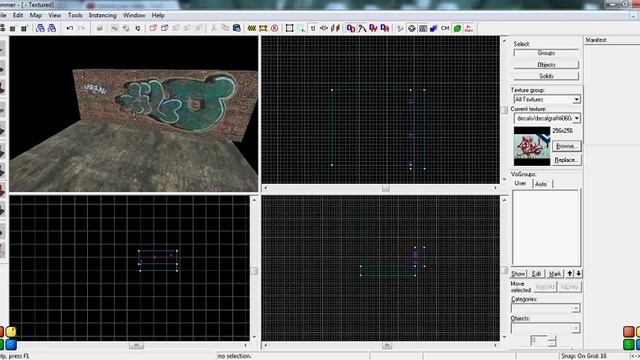640x360 pixels.
Task: Click the red dev text toolbar icon
Action: (x=469, y=28)
